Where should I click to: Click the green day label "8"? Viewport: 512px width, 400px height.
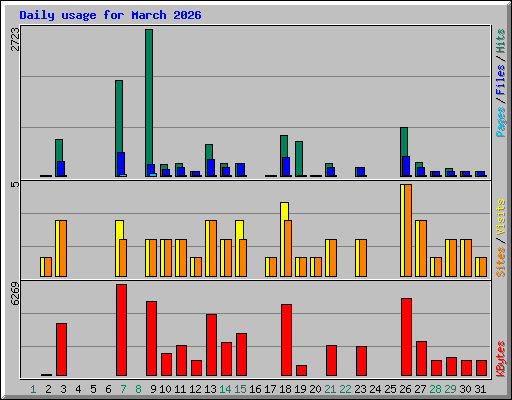pyautogui.click(x=138, y=389)
